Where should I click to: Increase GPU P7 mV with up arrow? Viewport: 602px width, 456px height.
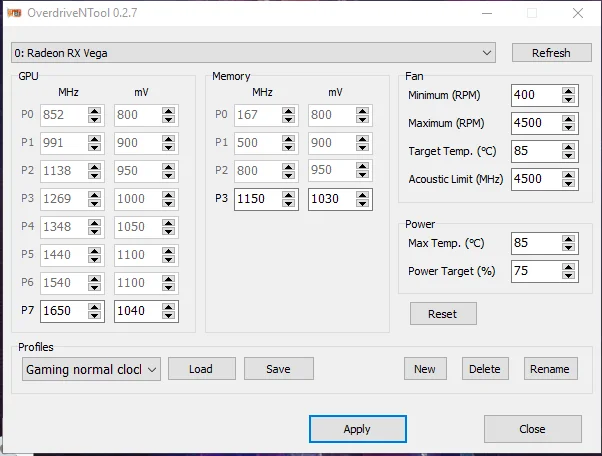tap(169, 307)
